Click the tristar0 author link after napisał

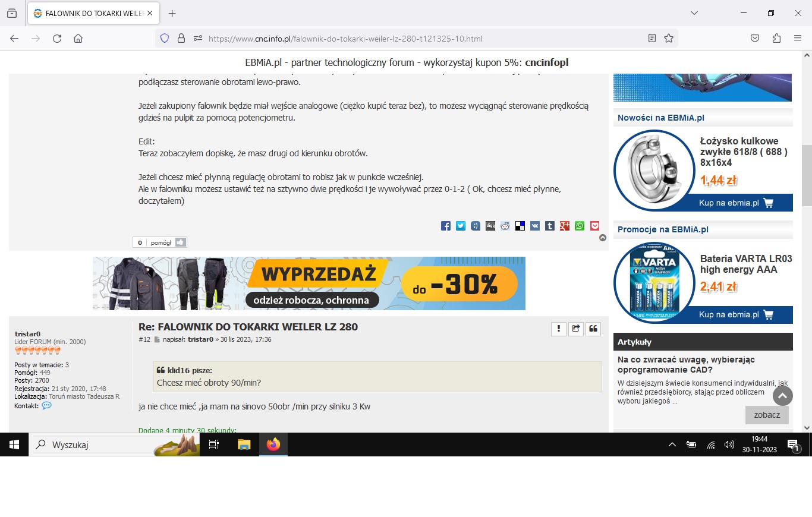(x=200, y=339)
